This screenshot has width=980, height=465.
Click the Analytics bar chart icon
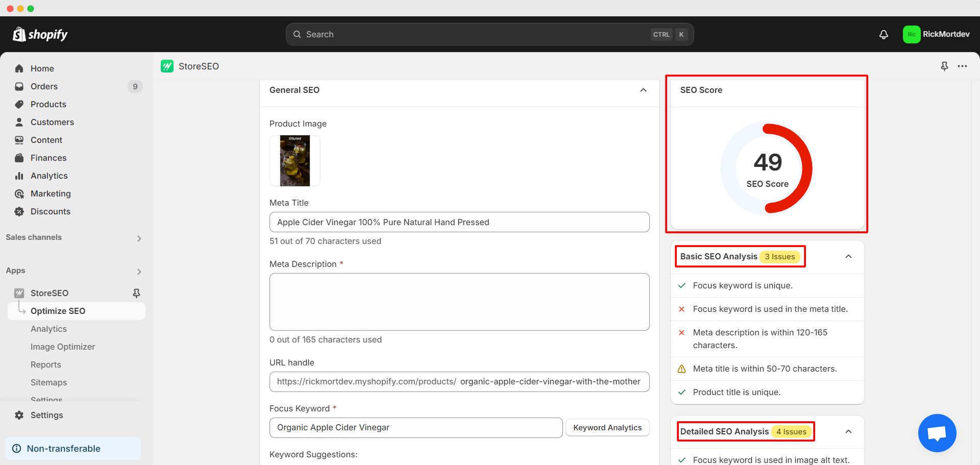click(19, 176)
